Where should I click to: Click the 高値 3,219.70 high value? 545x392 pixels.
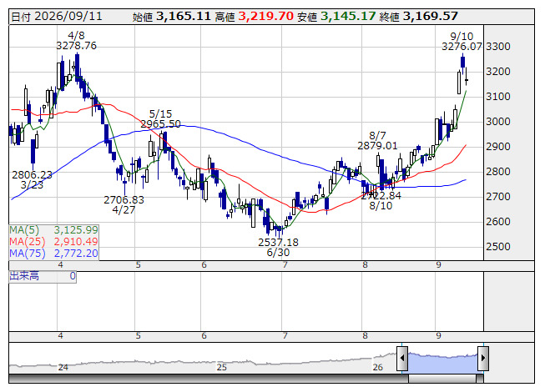254,17
